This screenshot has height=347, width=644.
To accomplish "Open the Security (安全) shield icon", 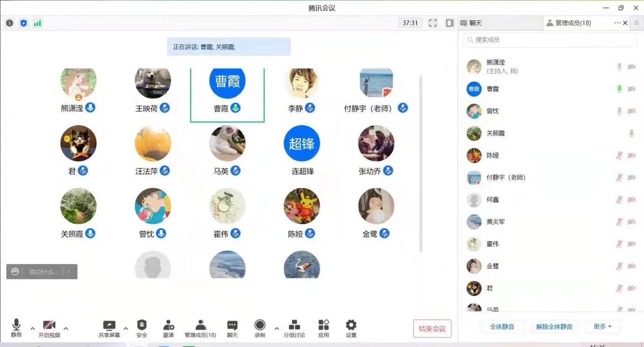I will [x=142, y=325].
